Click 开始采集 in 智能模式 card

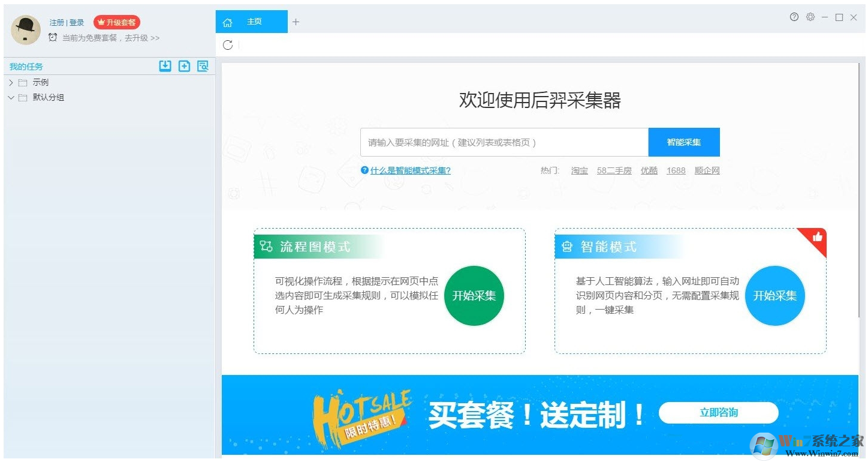click(x=774, y=295)
